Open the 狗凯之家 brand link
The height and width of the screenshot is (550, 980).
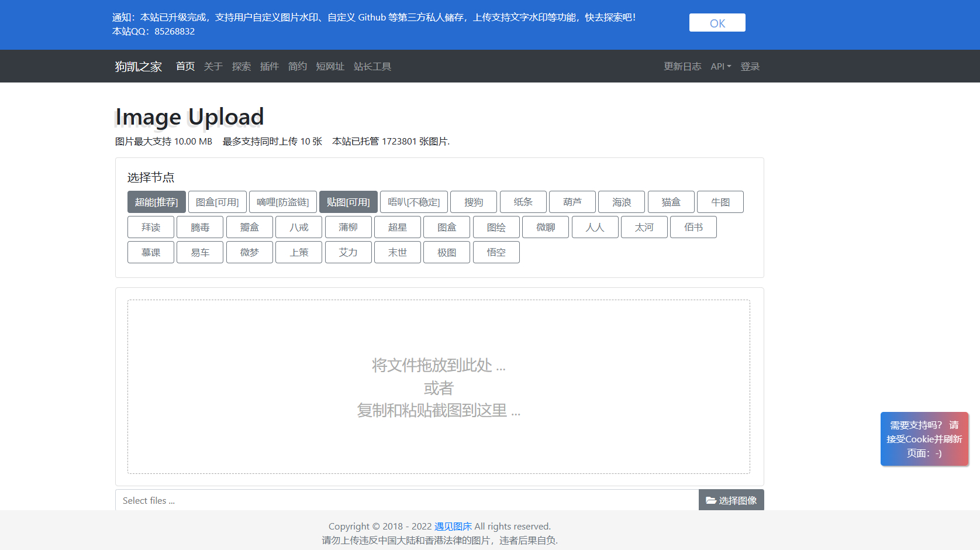[139, 67]
